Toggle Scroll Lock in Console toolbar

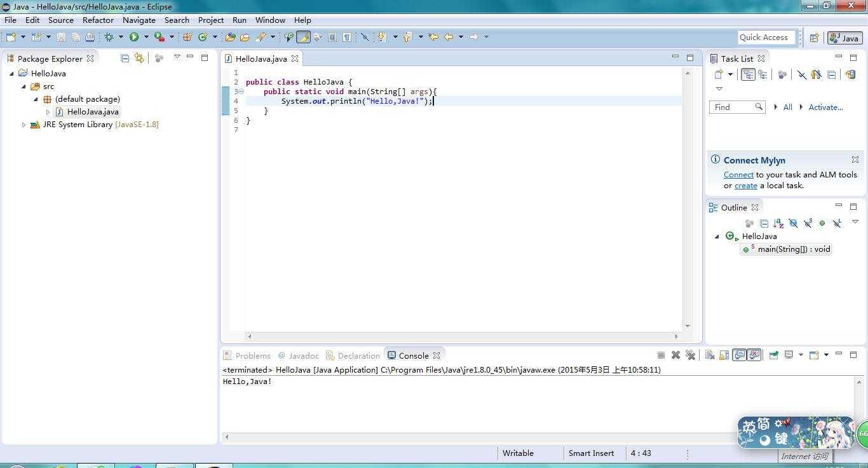pos(724,355)
